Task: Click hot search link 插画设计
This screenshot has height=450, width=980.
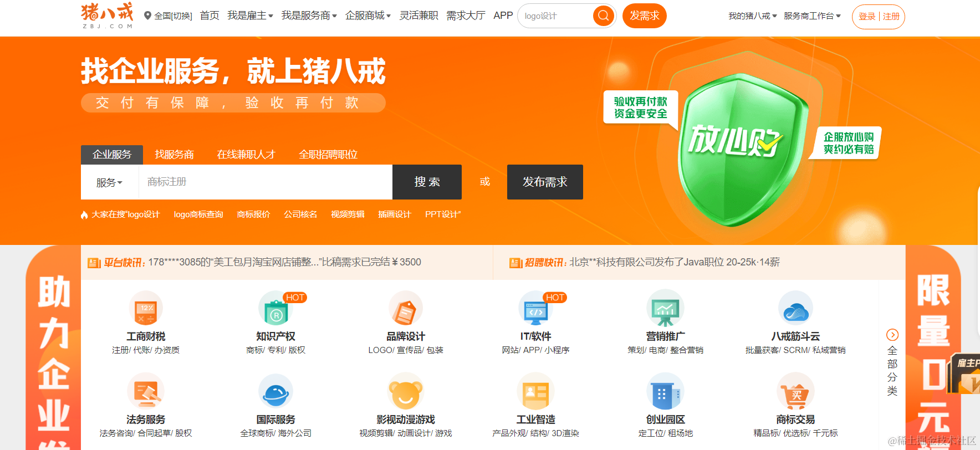Action: tap(395, 214)
